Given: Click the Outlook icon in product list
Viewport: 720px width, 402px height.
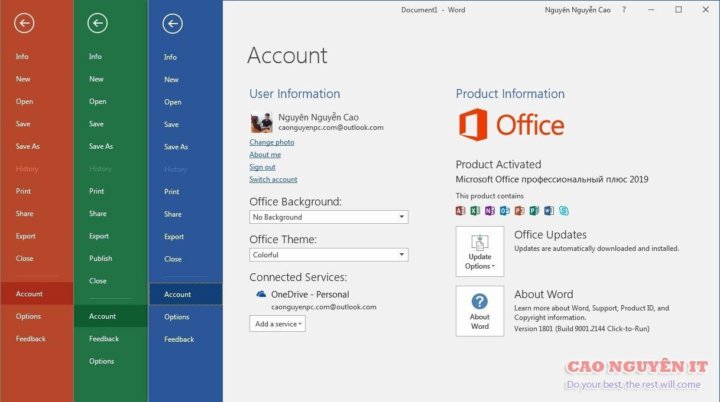Looking at the screenshot, I should 505,211.
